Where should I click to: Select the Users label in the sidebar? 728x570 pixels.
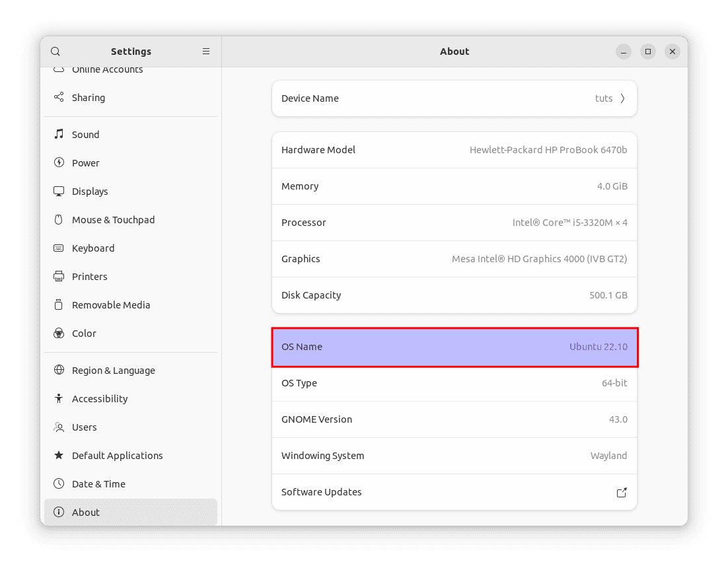coord(84,427)
